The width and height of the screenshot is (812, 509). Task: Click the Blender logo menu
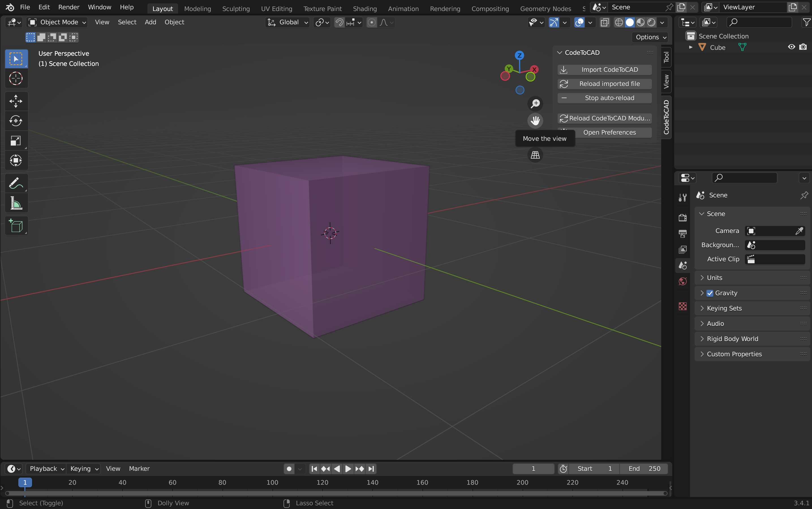coord(10,7)
